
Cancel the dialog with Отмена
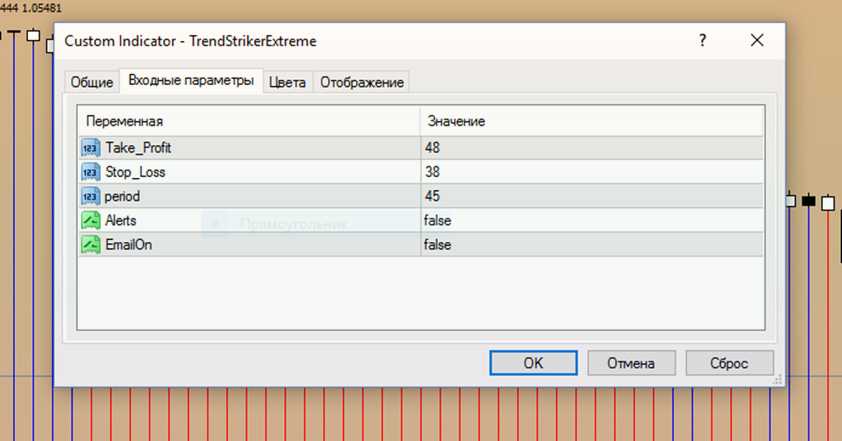(x=631, y=363)
